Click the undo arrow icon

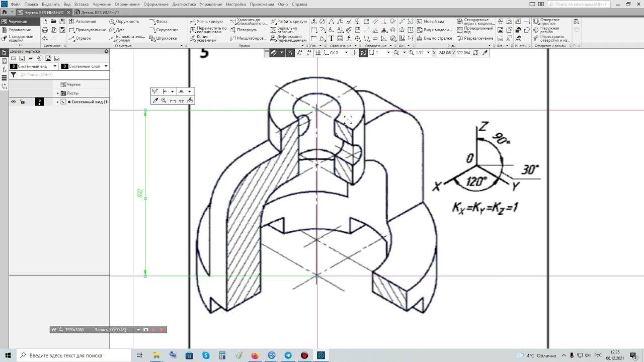click(45, 38)
